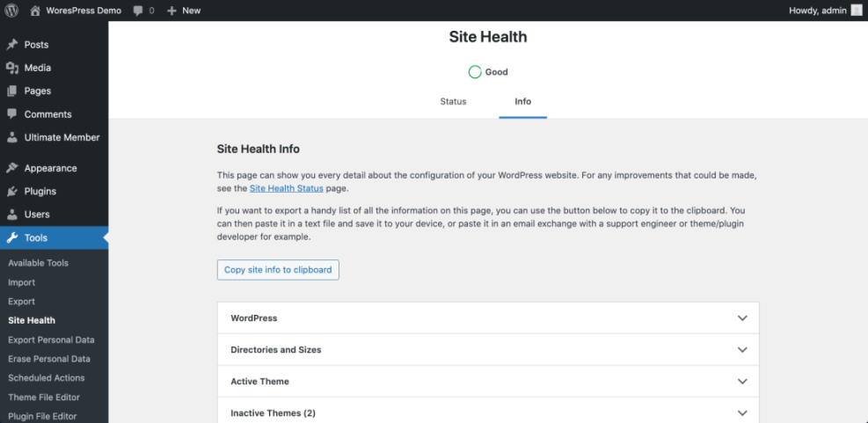Copy site info to clipboard

click(278, 270)
